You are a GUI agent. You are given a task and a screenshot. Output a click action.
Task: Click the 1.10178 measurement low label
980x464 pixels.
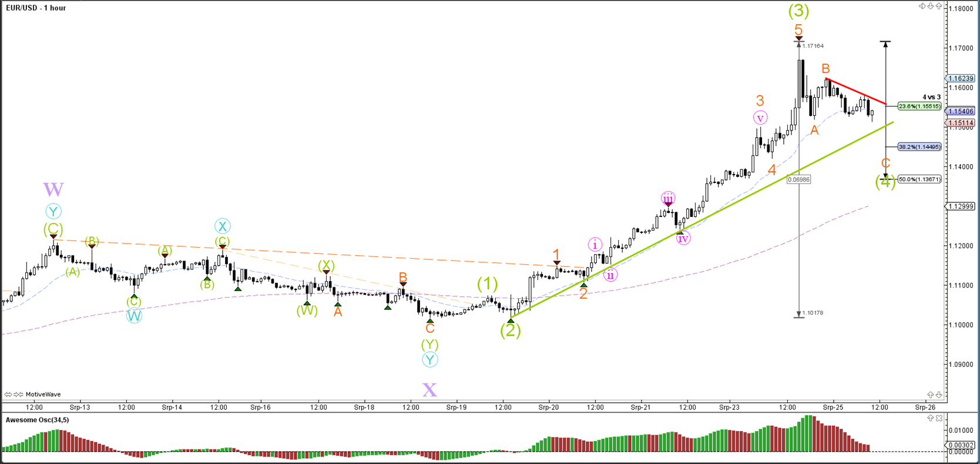(813, 313)
